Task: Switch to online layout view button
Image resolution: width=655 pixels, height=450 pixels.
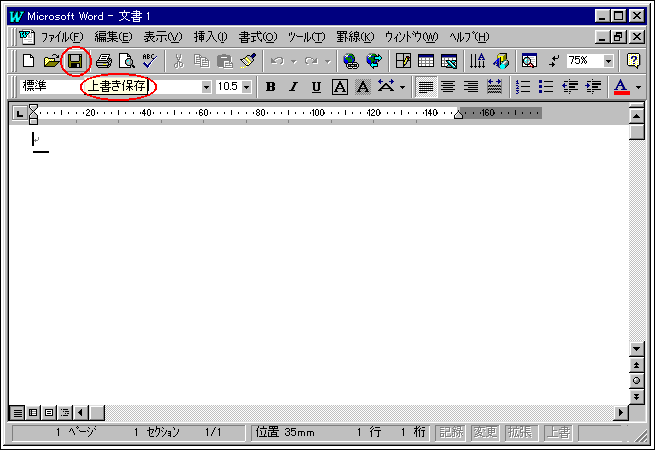Action: (33, 413)
